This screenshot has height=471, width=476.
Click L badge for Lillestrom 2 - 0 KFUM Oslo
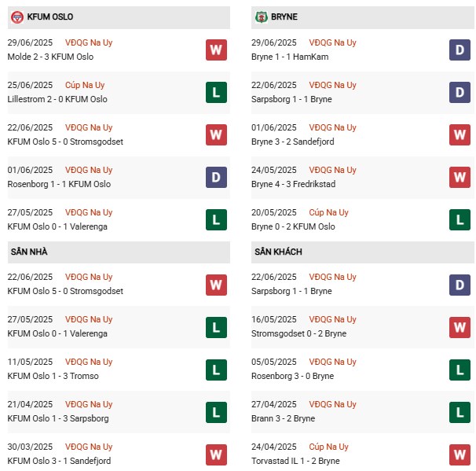(216, 93)
